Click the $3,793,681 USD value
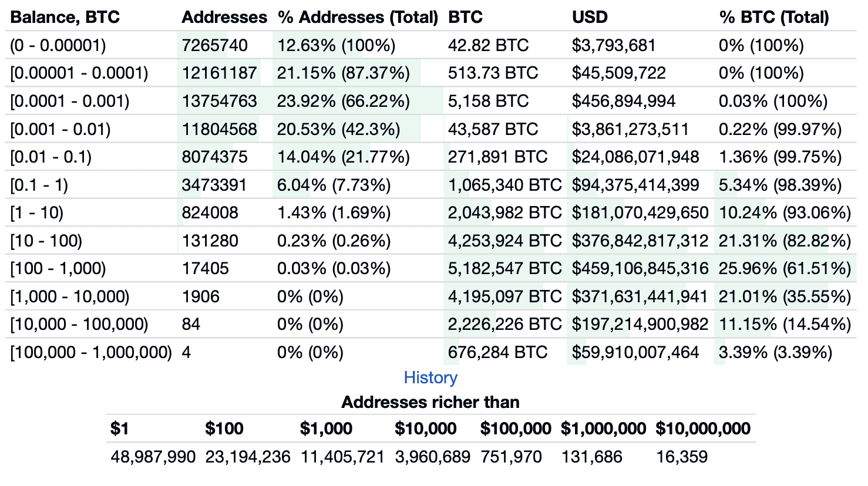Screen dimensions: 868x486 pos(614,45)
